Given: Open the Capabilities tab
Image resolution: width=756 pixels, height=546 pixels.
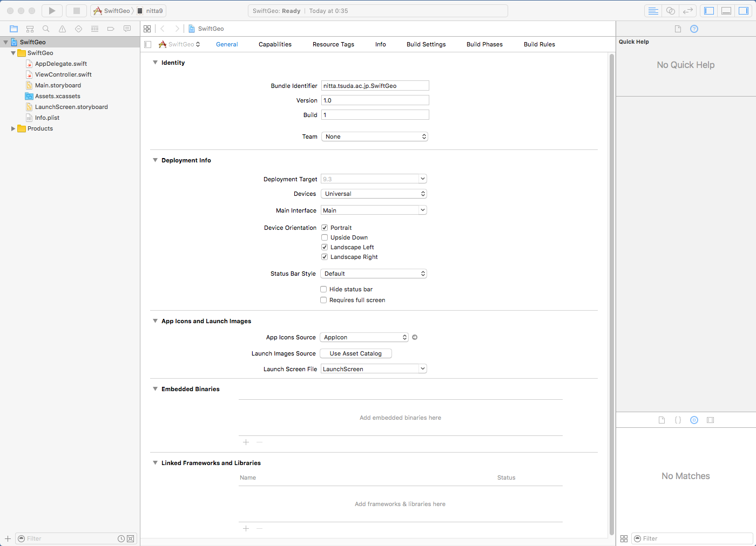Looking at the screenshot, I should point(275,44).
